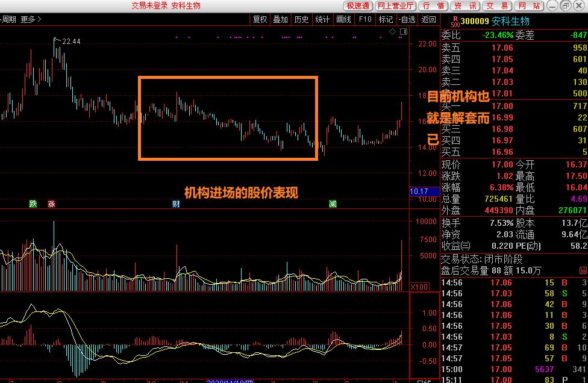Click the 22.44 high price label on chart
Viewport: 588px width, 383px height.
[71, 41]
